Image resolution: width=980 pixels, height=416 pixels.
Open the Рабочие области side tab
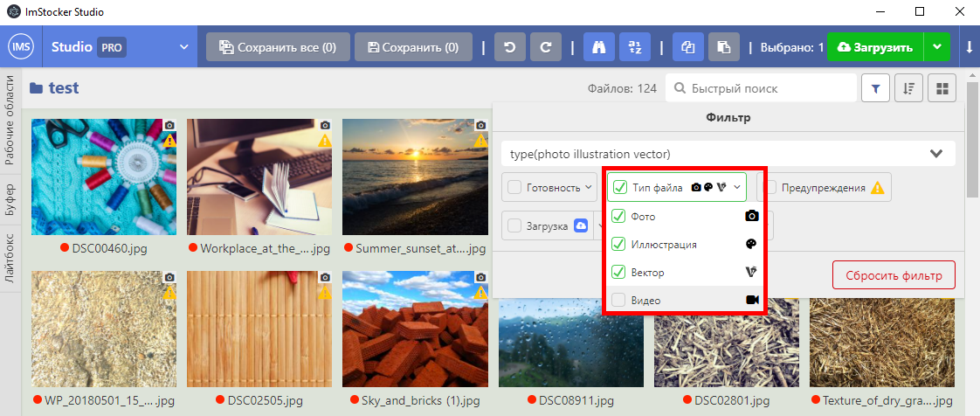point(10,119)
